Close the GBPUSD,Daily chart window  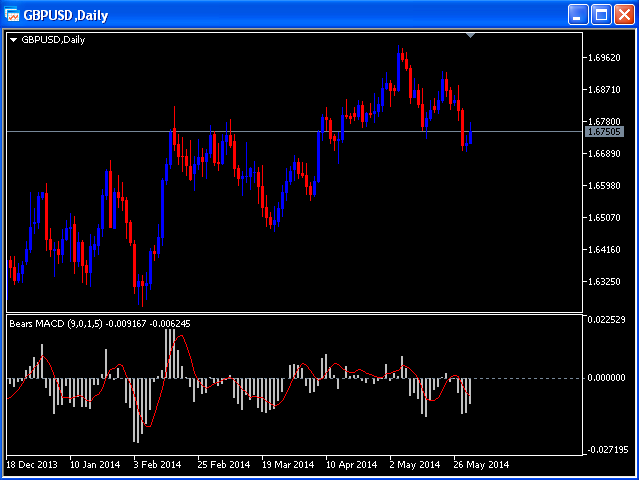point(624,16)
